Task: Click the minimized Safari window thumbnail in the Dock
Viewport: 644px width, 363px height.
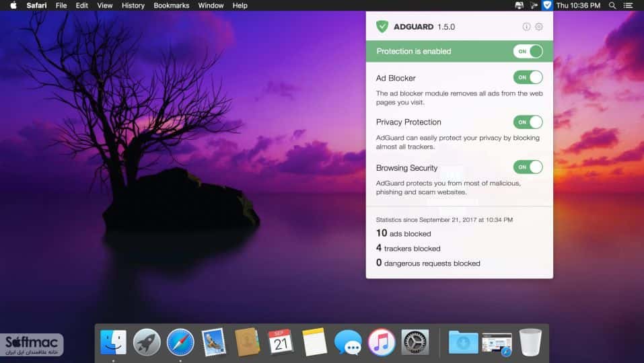Action: coord(497,344)
